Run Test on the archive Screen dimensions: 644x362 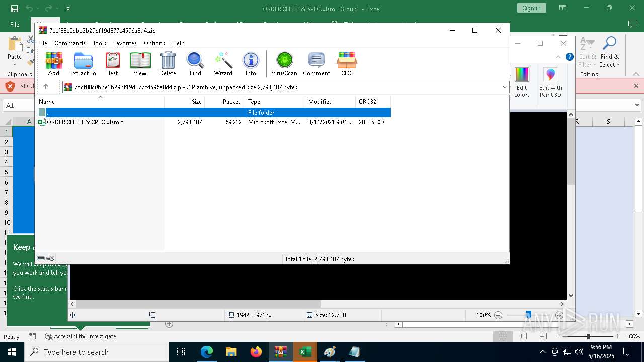click(x=113, y=64)
